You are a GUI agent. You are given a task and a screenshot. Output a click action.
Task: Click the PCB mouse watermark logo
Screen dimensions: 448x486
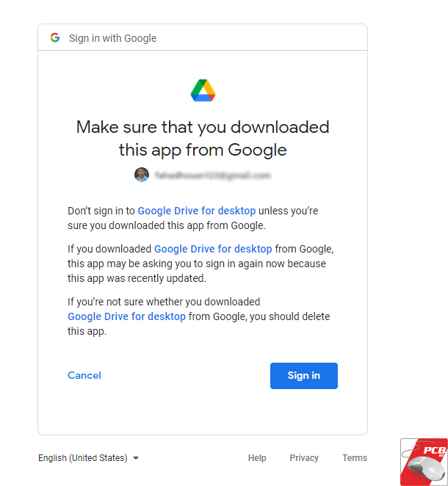click(424, 462)
